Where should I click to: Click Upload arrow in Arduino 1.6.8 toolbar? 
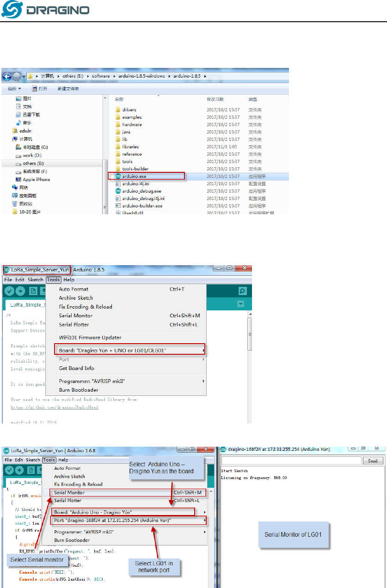pos(20,470)
